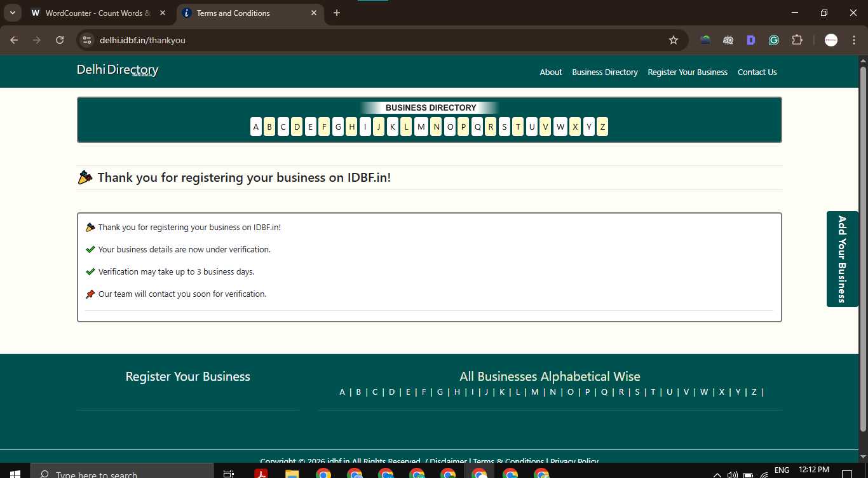Pick letter W tile in Business Directory box
Screen dimensions: 868x478
pos(560,126)
